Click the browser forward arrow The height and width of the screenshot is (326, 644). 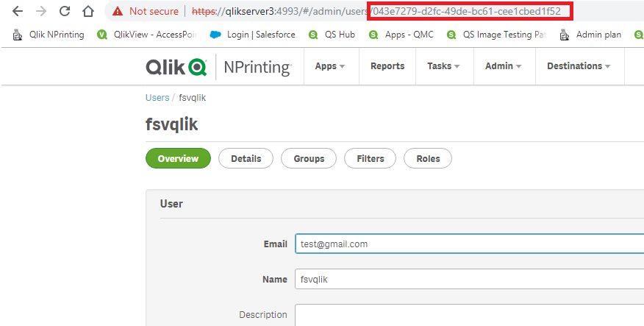pyautogui.click(x=41, y=11)
